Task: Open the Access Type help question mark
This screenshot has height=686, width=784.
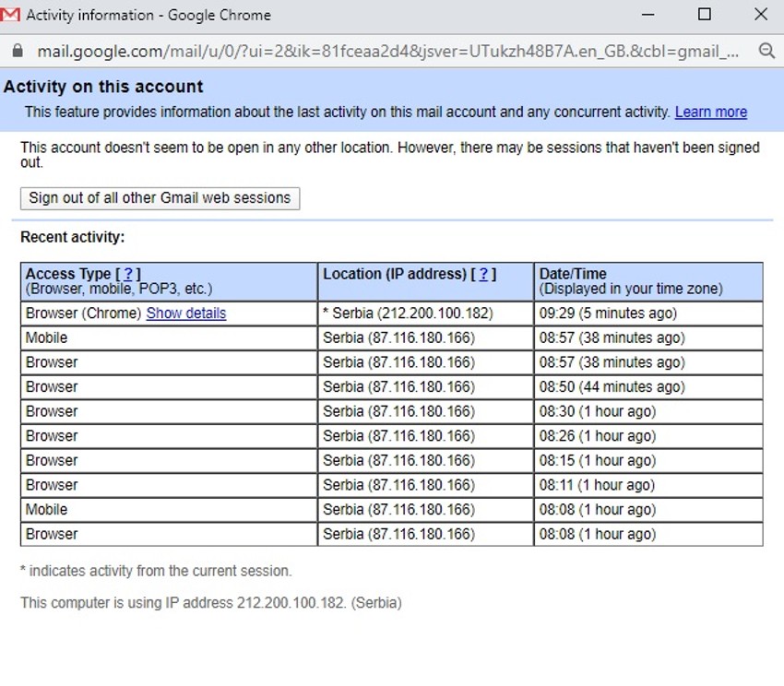Action: [128, 274]
